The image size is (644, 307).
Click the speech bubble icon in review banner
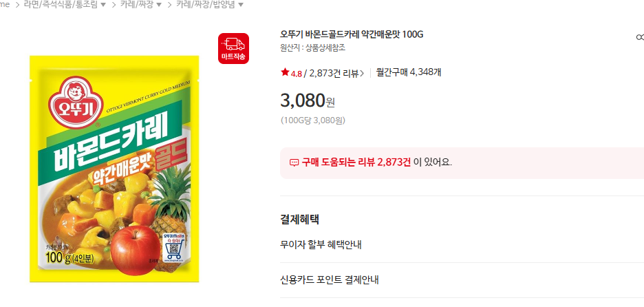pos(294,162)
